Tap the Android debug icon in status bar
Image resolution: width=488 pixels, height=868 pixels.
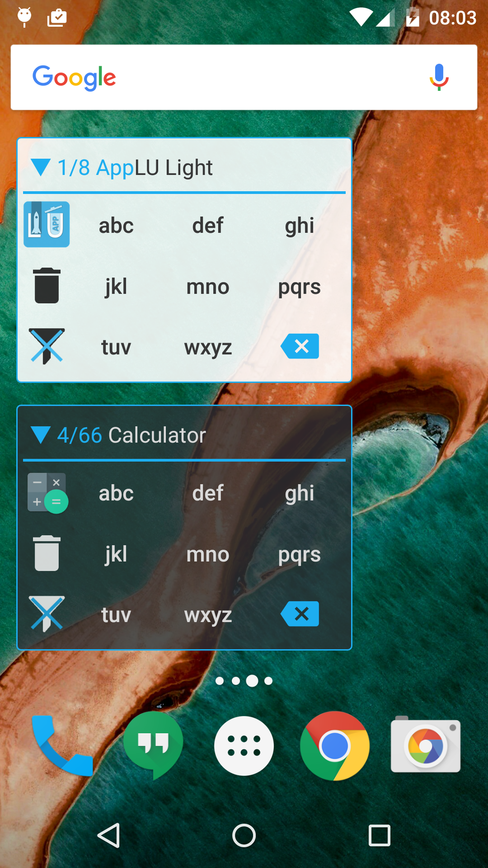[x=24, y=17]
